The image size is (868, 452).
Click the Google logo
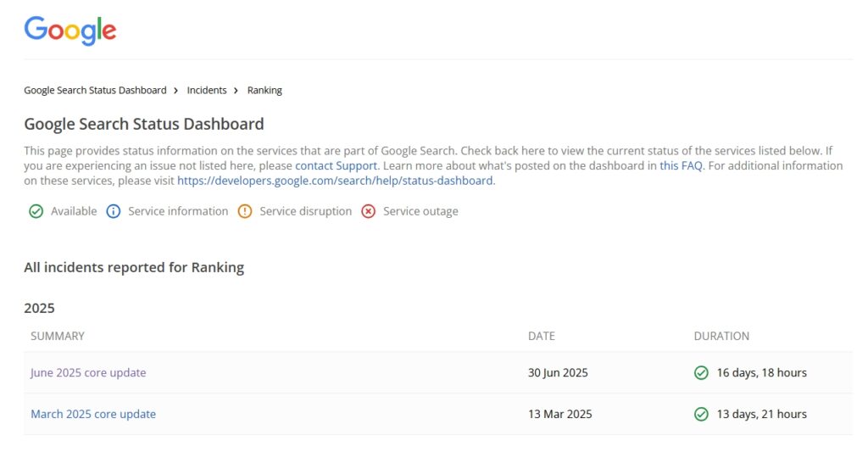pyautogui.click(x=70, y=30)
